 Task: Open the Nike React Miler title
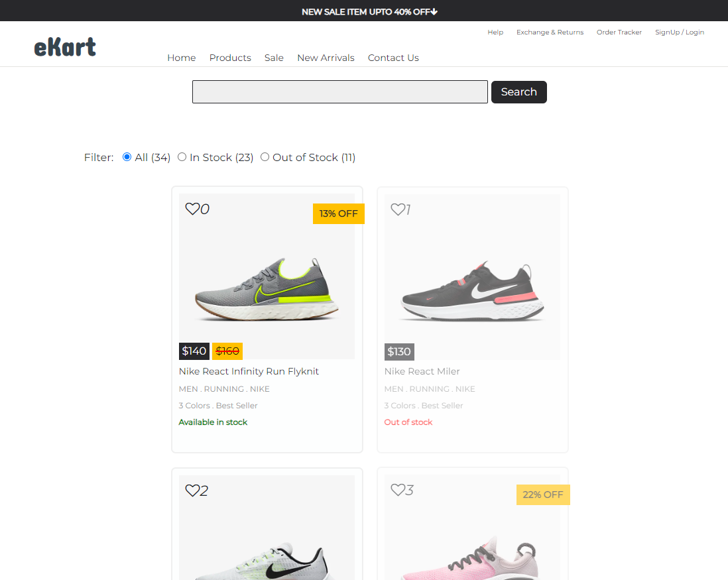tap(422, 371)
